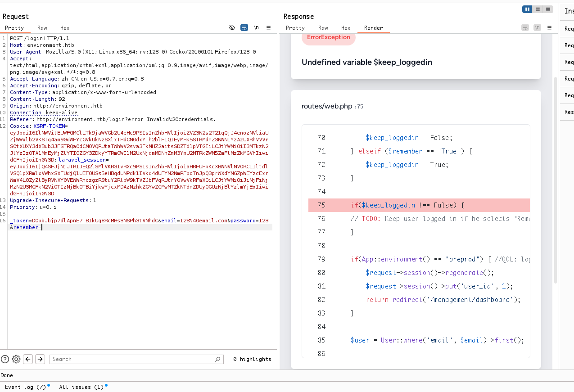Switch to combined tabbed layout icon
Screen dimensions: 574x392
pyautogui.click(x=548, y=9)
